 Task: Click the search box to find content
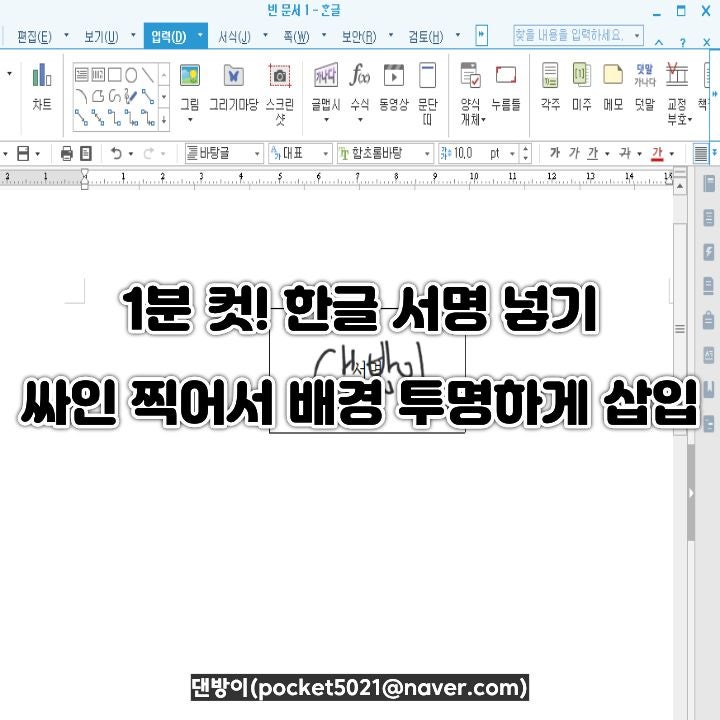coord(578,35)
